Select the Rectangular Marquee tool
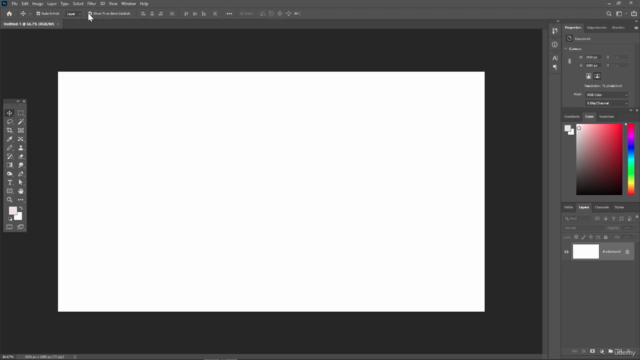 [x=21, y=113]
